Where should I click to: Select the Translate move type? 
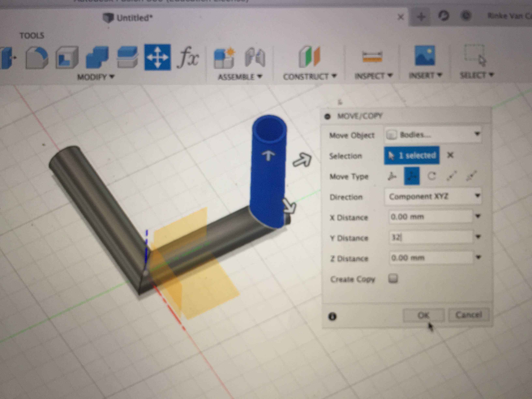412,176
